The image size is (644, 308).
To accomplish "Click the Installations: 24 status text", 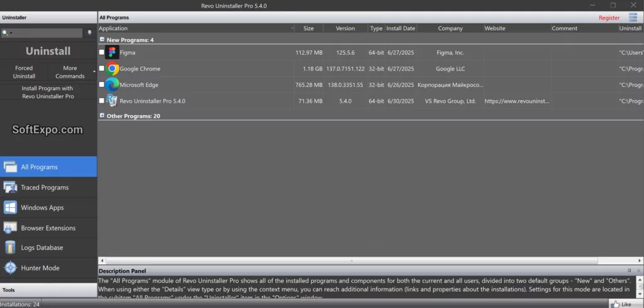I will pyautogui.click(x=20, y=304).
